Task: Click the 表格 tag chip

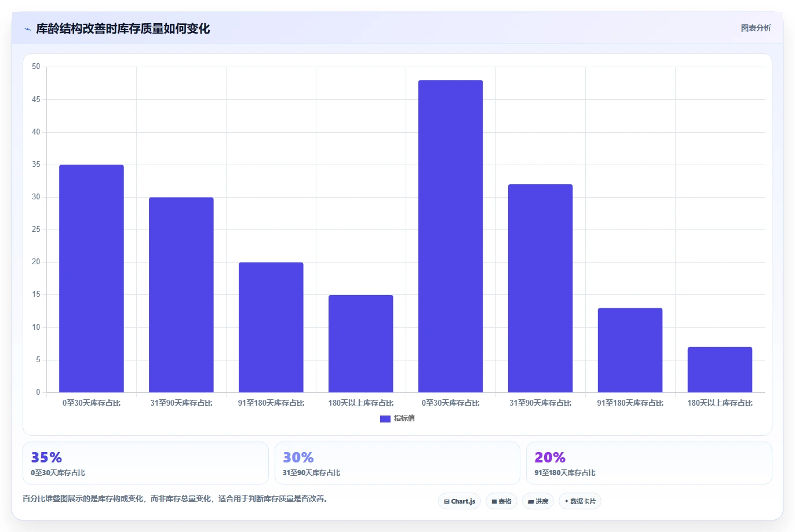Action: pyautogui.click(x=501, y=501)
